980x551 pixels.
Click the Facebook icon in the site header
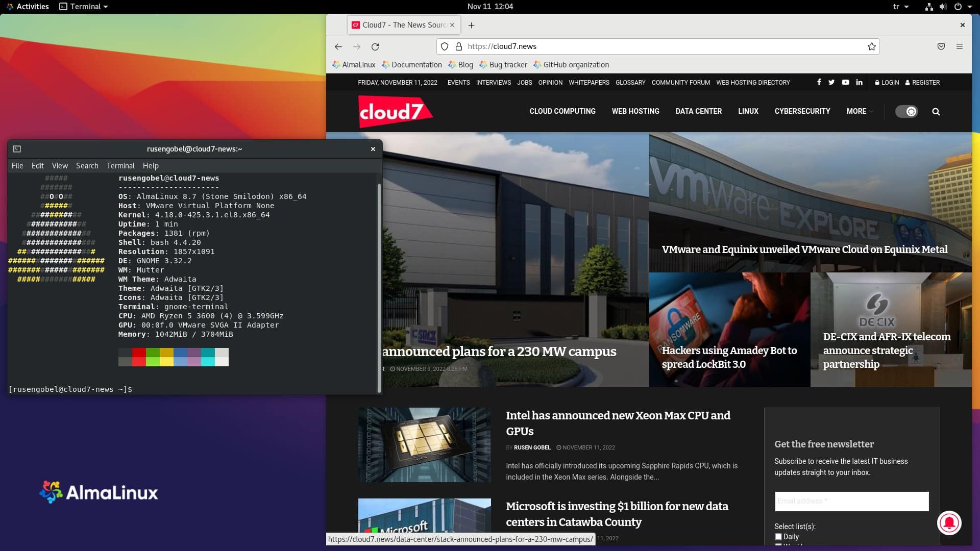[x=819, y=82]
